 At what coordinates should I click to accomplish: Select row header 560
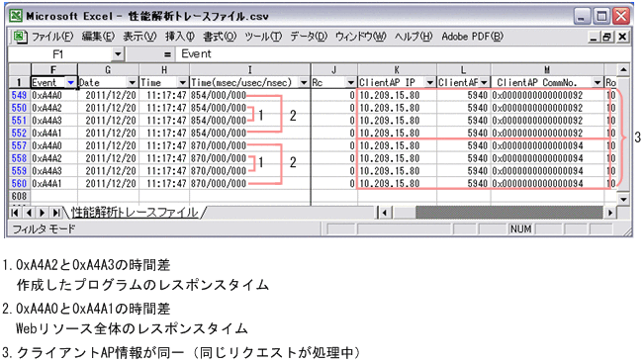(x=20, y=184)
